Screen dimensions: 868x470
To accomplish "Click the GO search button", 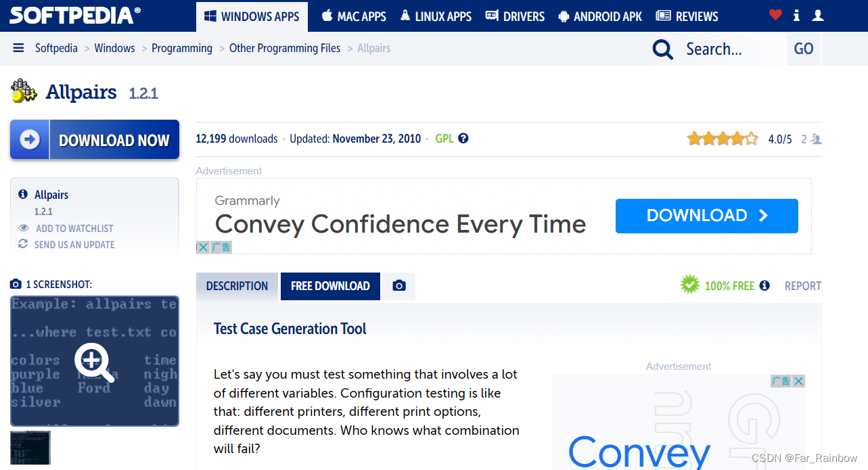I will 804,49.
